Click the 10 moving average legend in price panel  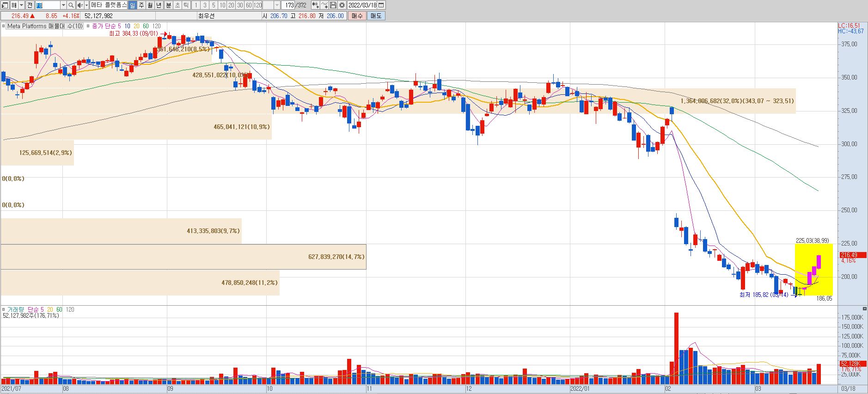[x=127, y=26]
